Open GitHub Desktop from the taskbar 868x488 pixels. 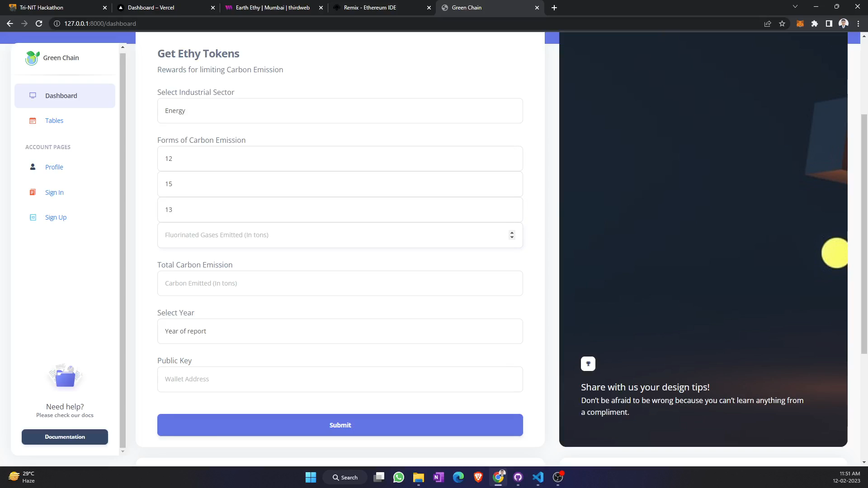518,477
